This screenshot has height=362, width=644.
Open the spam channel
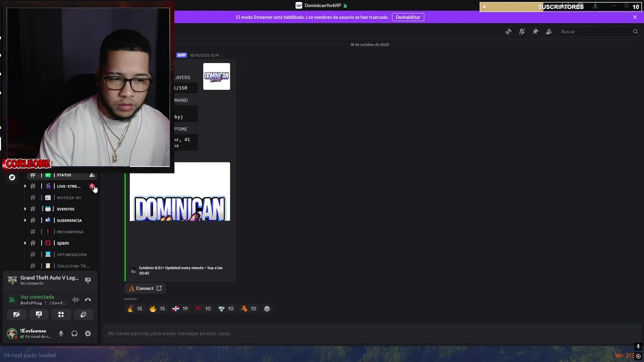click(x=61, y=243)
